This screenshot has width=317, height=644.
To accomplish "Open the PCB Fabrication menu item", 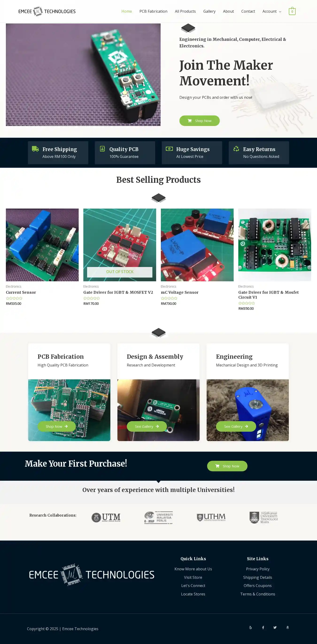I will tap(153, 11).
